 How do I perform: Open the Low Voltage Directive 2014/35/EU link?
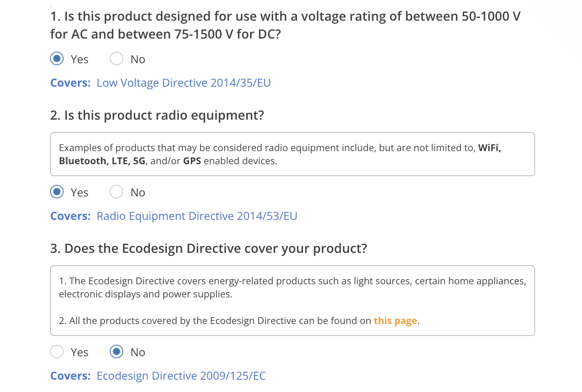coord(184,83)
